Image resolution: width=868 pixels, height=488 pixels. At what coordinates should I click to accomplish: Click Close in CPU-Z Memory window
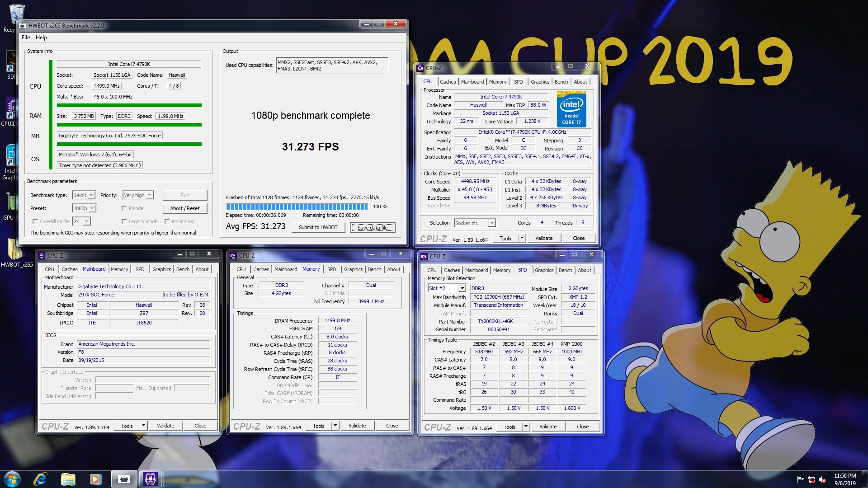coord(392,426)
